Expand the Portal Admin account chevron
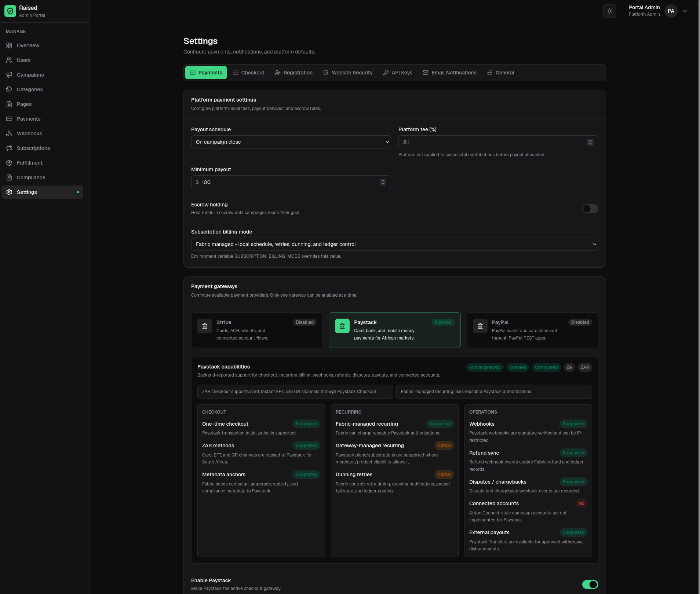This screenshot has height=594, width=700. coord(685,11)
